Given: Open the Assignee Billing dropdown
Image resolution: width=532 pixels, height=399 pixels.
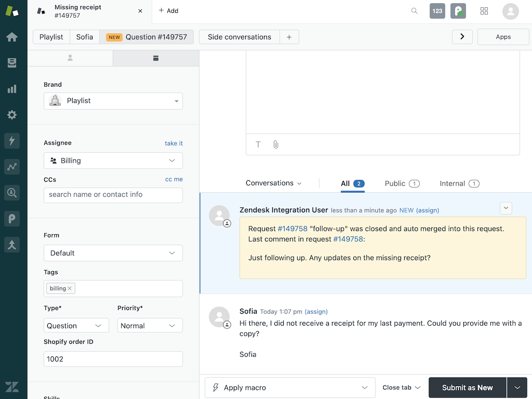Looking at the screenshot, I should click(113, 161).
